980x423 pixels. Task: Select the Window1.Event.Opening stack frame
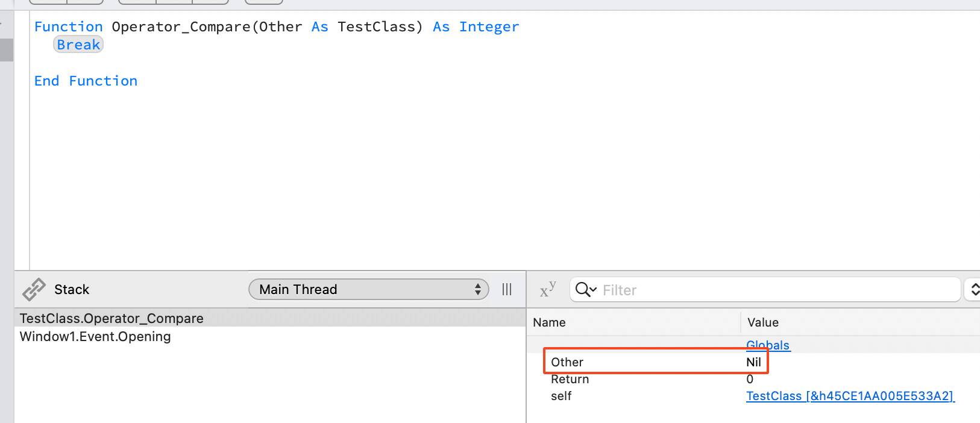point(95,336)
